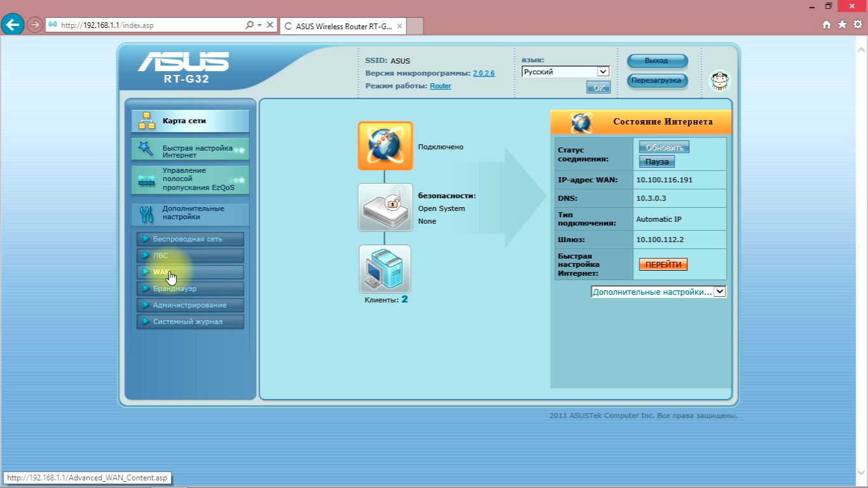Click SSID value ASUS in header

click(401, 61)
